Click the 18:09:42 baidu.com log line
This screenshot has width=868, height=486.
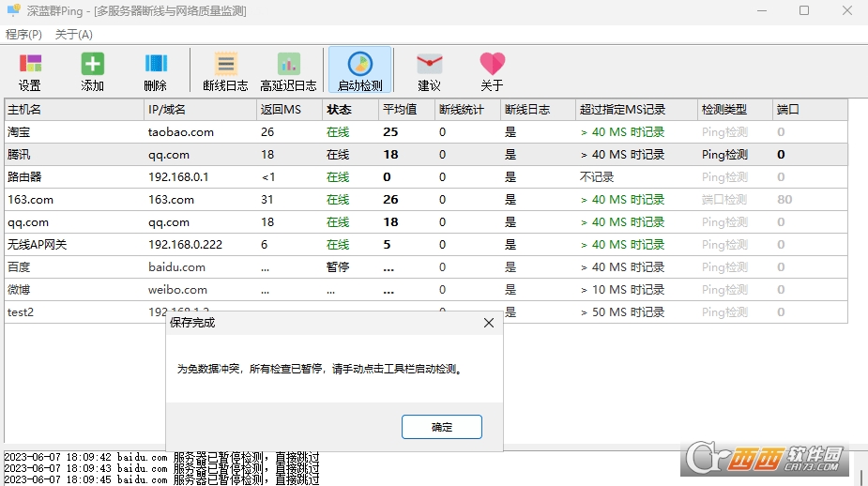(161, 457)
